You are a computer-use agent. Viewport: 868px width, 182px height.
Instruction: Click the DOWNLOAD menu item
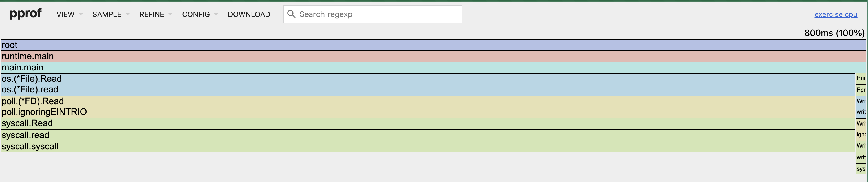(249, 14)
